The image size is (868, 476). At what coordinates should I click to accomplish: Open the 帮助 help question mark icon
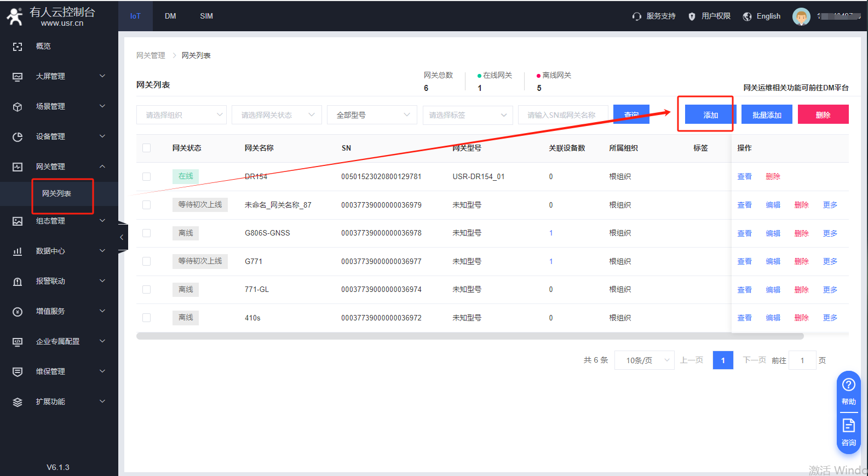(x=848, y=385)
